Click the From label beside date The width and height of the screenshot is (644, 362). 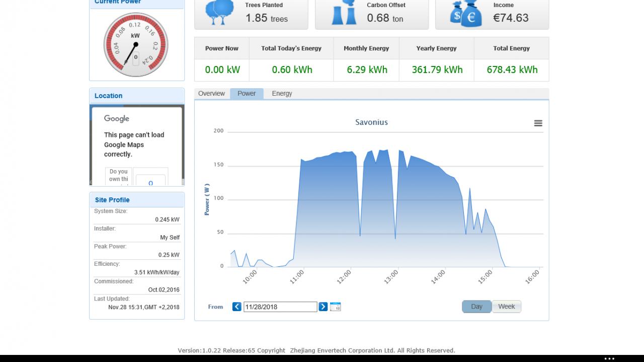(215, 307)
